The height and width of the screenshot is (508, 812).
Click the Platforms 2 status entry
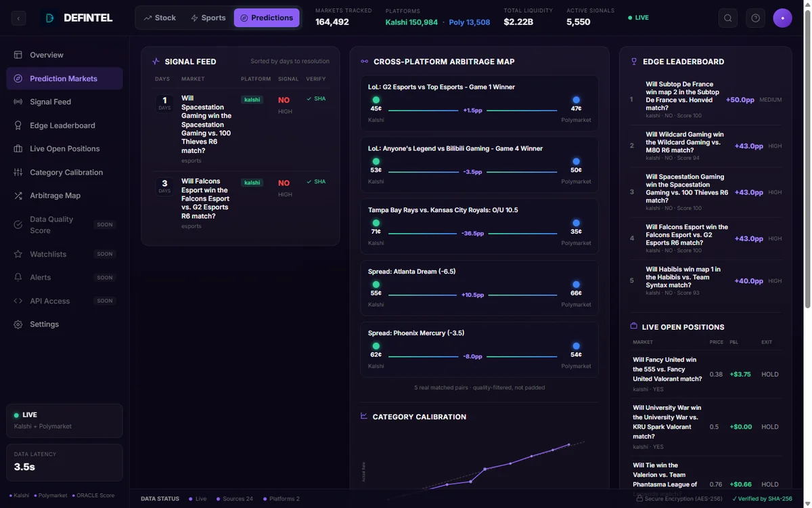pyautogui.click(x=281, y=499)
